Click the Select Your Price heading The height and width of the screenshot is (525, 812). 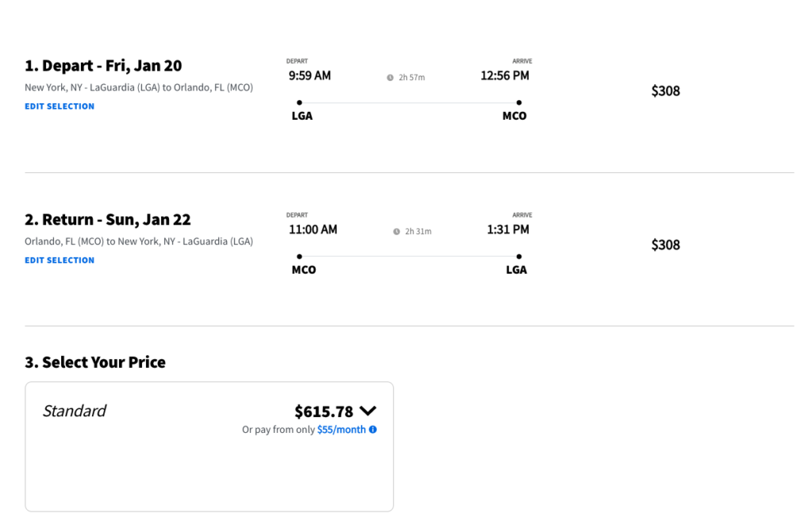pyautogui.click(x=95, y=362)
